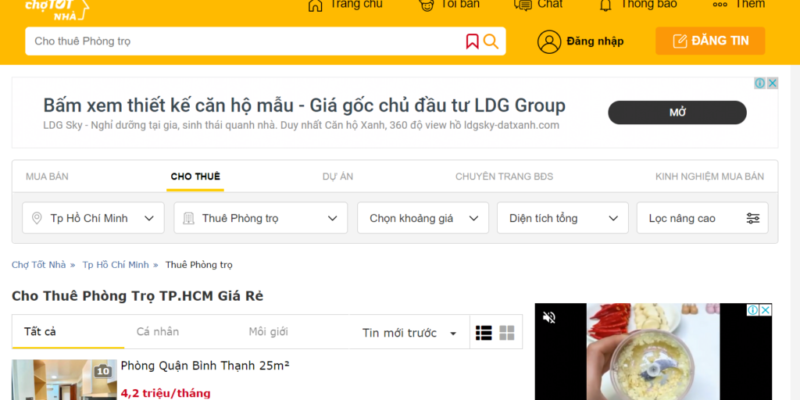Click the Cho thuê Phòng trọ search field
Screen dimensions: 800x400
coord(245,41)
